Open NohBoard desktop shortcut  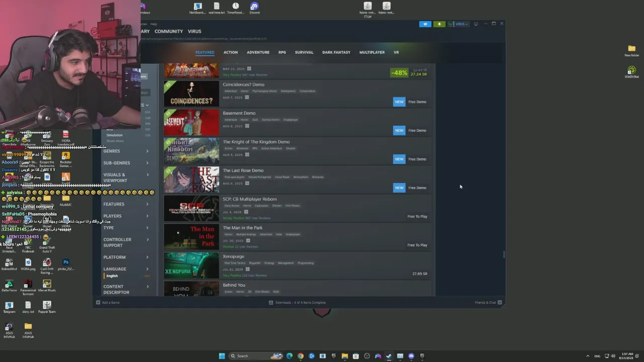[197, 8]
